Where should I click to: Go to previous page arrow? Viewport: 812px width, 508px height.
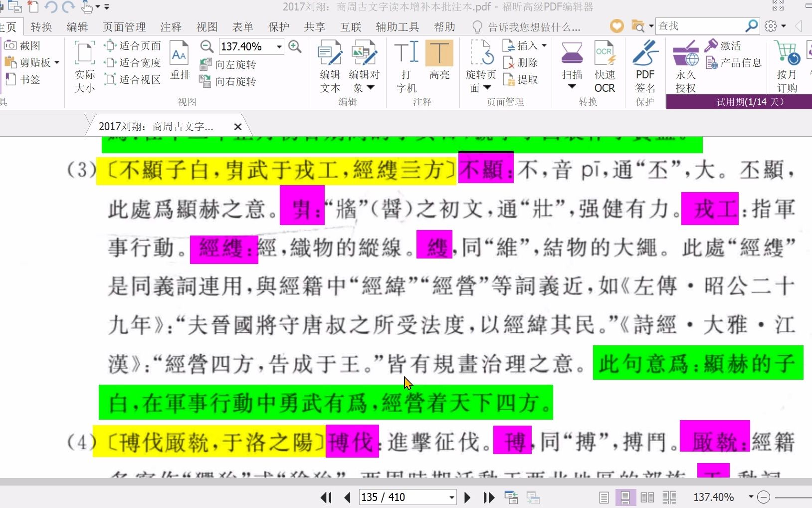[x=348, y=498]
